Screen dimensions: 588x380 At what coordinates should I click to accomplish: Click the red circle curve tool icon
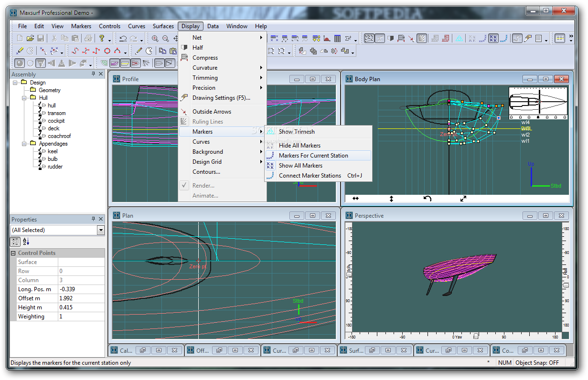[107, 51]
